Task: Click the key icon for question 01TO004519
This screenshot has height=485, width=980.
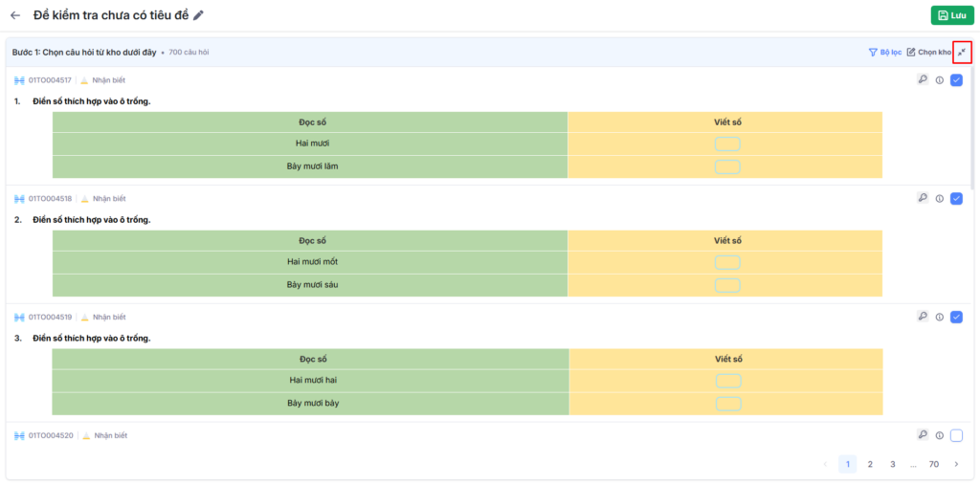Action: (923, 317)
